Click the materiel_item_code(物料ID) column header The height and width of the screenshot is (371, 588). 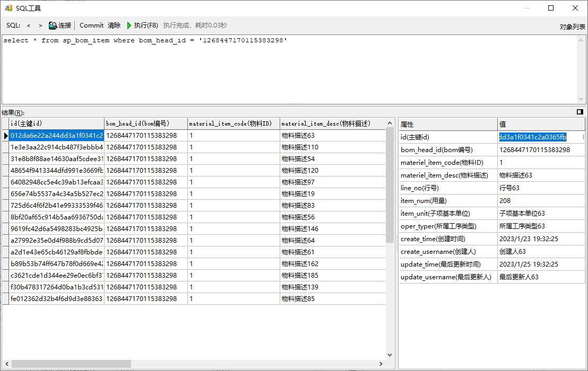[x=234, y=123]
